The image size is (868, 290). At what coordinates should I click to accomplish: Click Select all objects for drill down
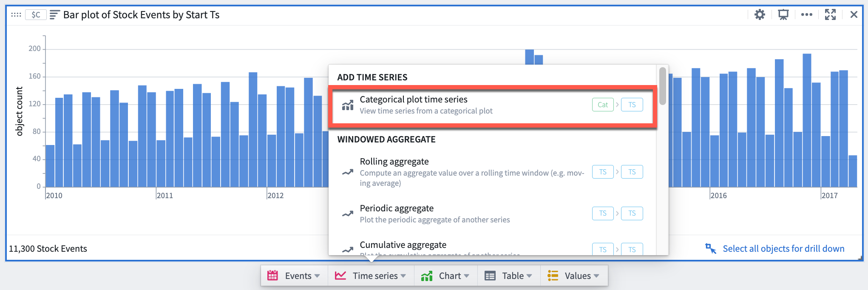tap(783, 249)
